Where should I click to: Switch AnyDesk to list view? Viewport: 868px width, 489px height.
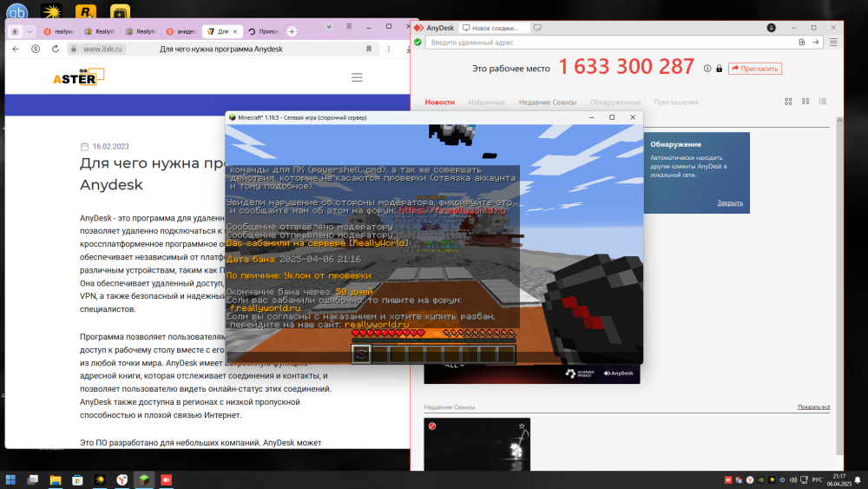click(x=823, y=102)
